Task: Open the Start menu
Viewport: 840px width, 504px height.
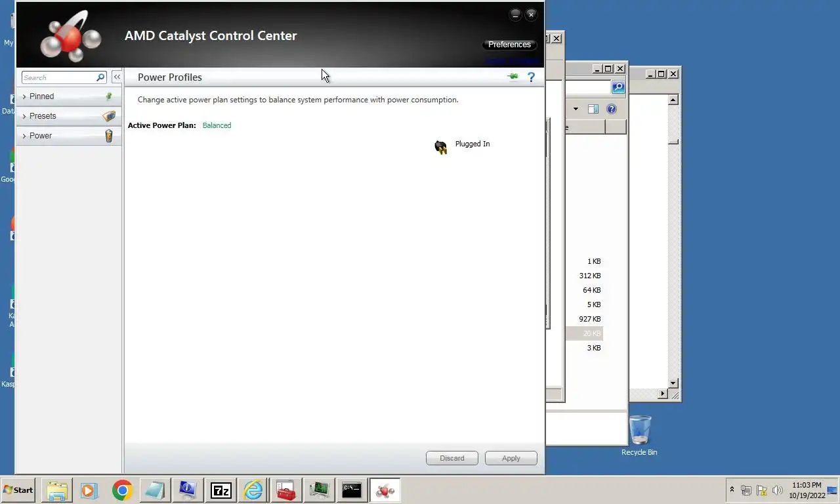Action: pos(18,490)
